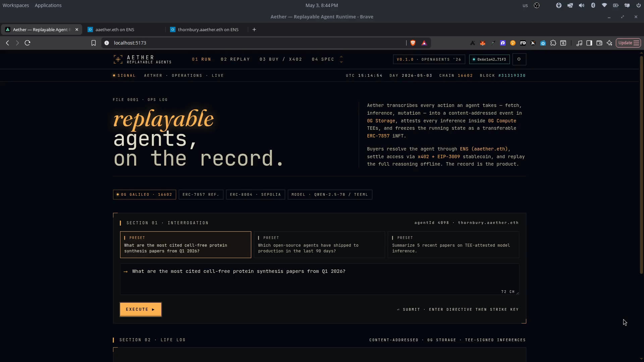Select the TEE-attested model inference preset
This screenshot has height=362, width=644.
[x=453, y=245]
